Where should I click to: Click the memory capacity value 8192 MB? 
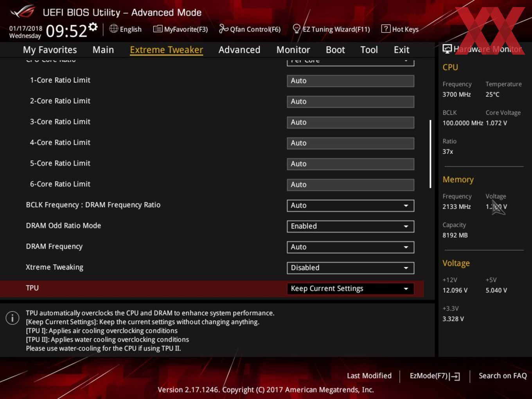455,235
